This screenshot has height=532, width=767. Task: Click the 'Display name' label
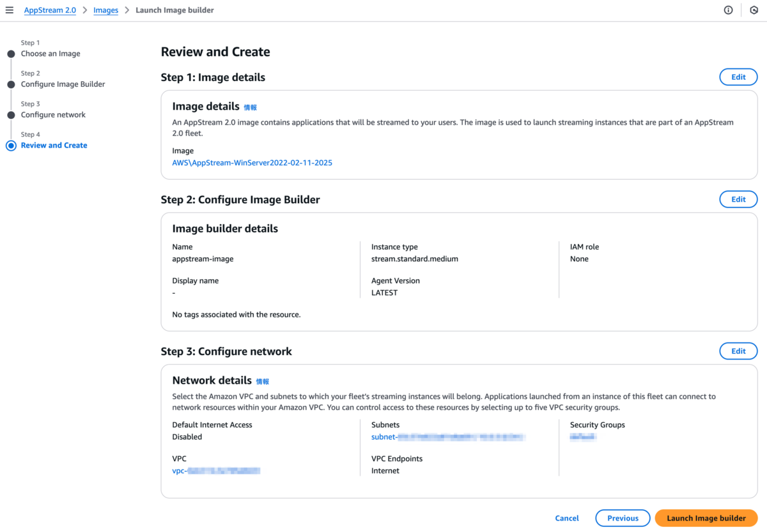[196, 281]
